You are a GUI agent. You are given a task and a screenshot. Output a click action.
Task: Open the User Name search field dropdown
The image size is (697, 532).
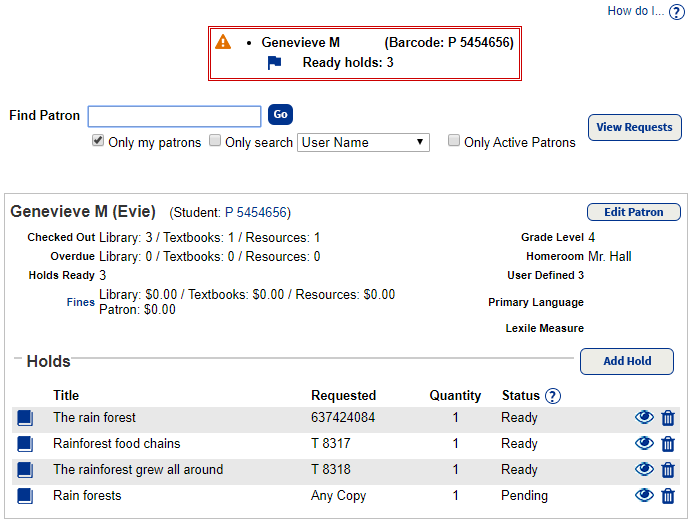click(363, 142)
